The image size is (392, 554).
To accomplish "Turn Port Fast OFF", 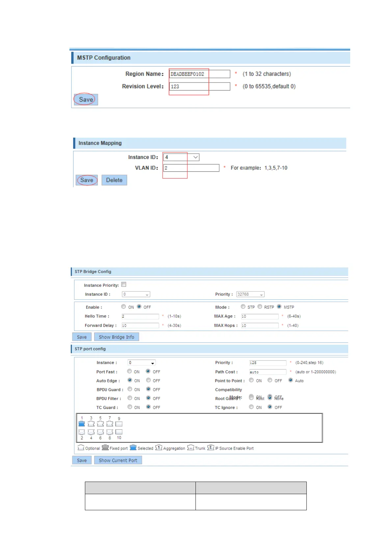I will pyautogui.click(x=148, y=371).
